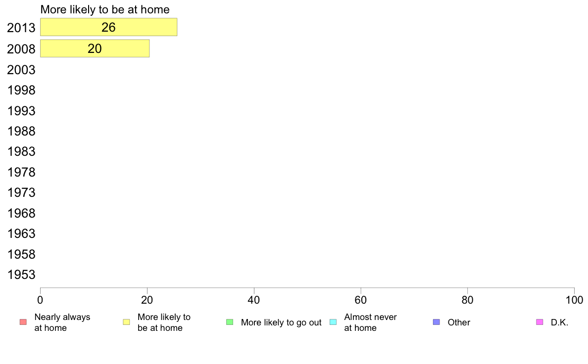Click the 'More likely to go out' legend text
The height and width of the screenshot is (364, 588).
(x=281, y=322)
